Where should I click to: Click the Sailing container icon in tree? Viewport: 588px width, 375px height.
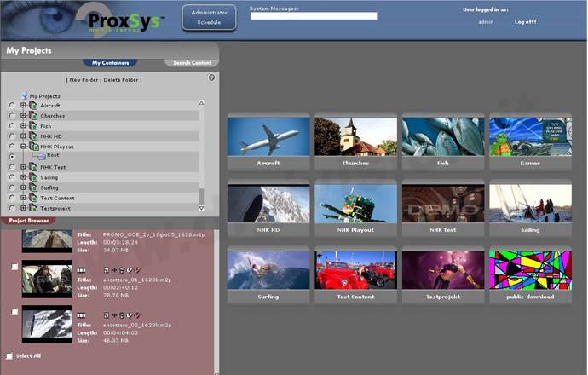point(33,177)
